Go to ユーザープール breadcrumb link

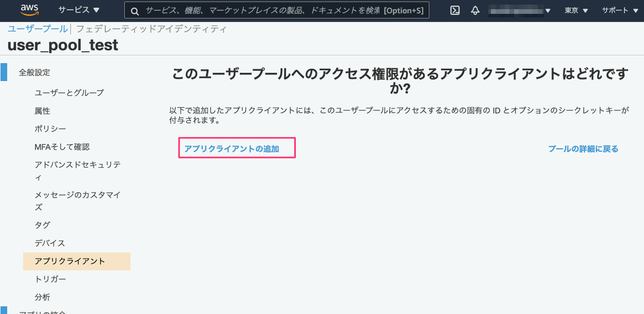pyautogui.click(x=38, y=29)
